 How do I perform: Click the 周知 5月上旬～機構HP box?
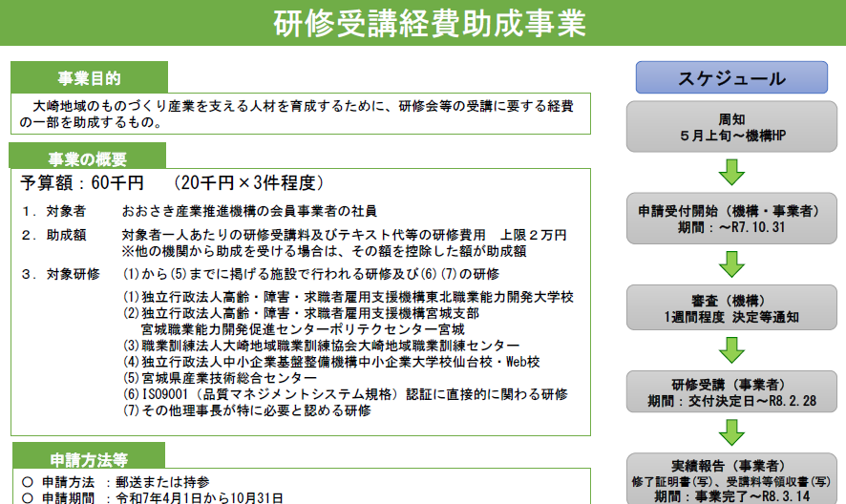[x=731, y=127]
